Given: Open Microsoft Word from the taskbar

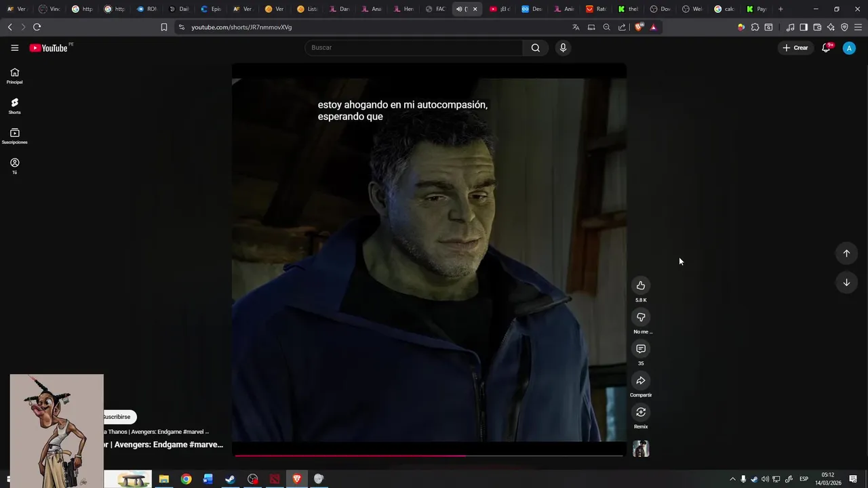Looking at the screenshot, I should pos(208,479).
